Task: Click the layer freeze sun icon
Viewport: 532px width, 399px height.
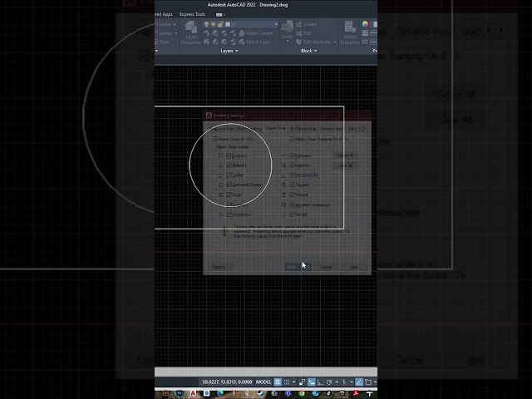Action: click(214, 24)
